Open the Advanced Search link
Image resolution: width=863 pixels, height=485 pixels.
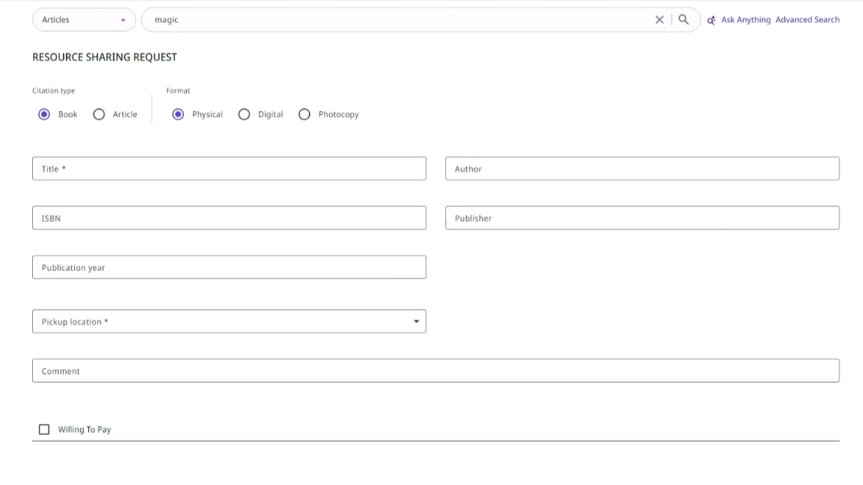point(807,20)
